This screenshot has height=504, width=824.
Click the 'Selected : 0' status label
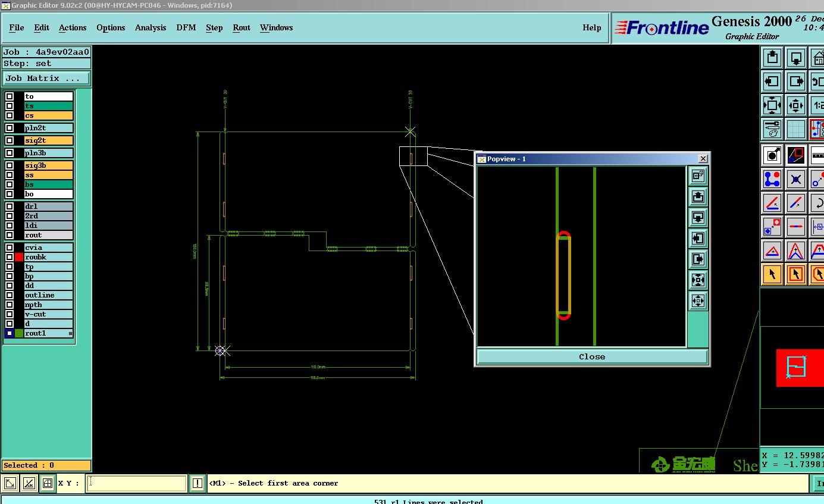click(46, 465)
